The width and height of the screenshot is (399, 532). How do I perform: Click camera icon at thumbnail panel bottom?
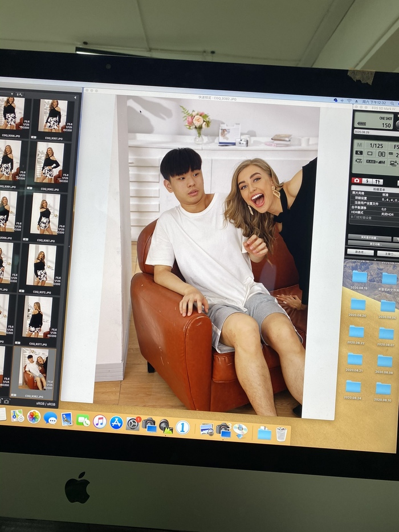(6, 401)
